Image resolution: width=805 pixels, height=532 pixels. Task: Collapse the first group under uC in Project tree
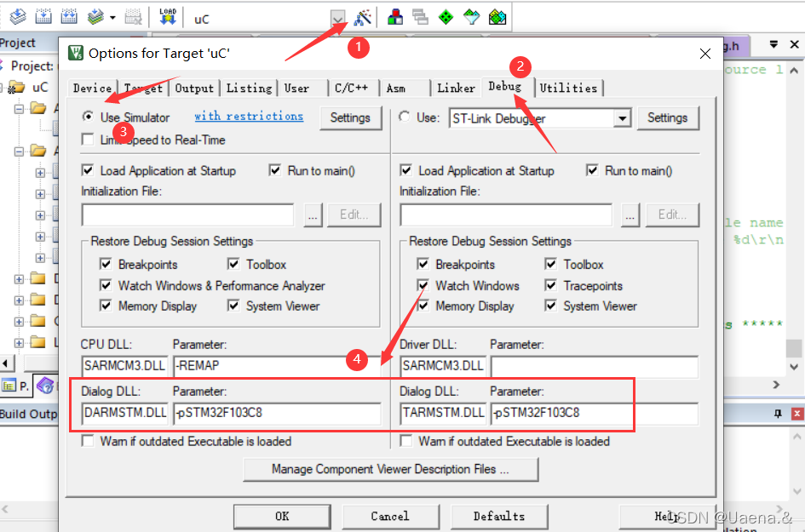tap(19, 109)
